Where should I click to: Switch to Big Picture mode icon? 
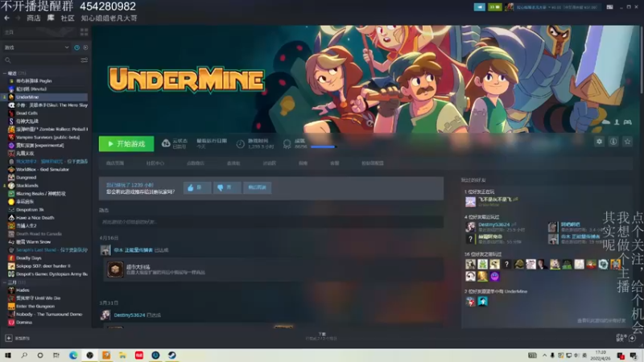pyautogui.click(x=610, y=7)
